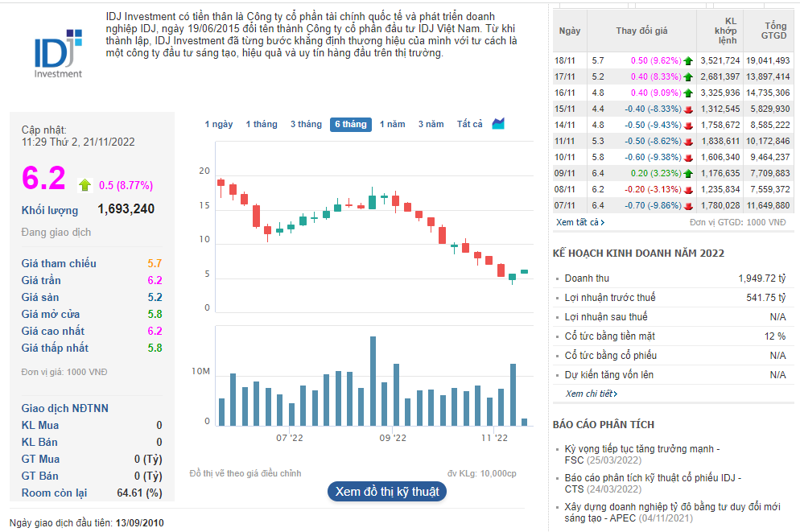Click the Giá trần value 6.2

coord(155,280)
